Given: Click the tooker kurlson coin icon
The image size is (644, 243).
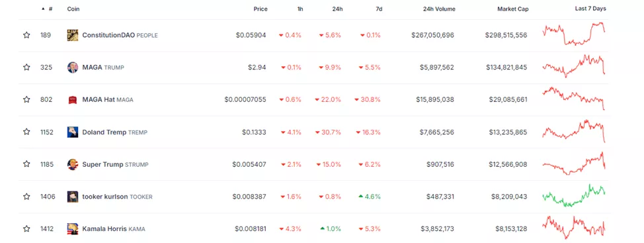Looking at the screenshot, I should coord(73,197).
